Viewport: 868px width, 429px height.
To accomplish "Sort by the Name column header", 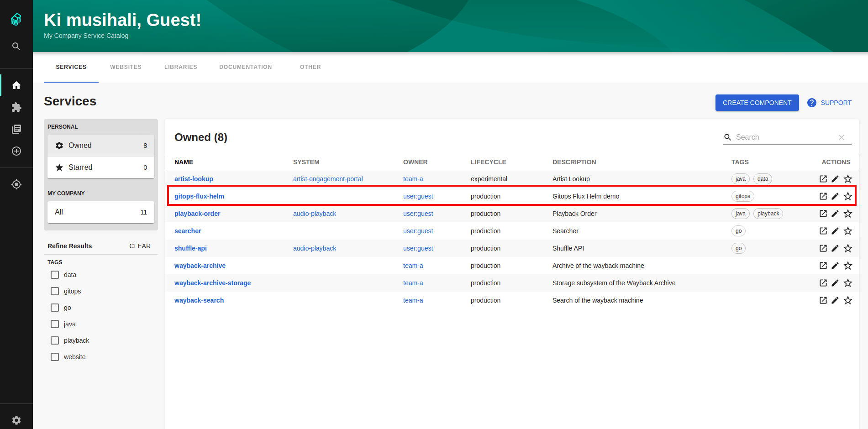I will [184, 162].
